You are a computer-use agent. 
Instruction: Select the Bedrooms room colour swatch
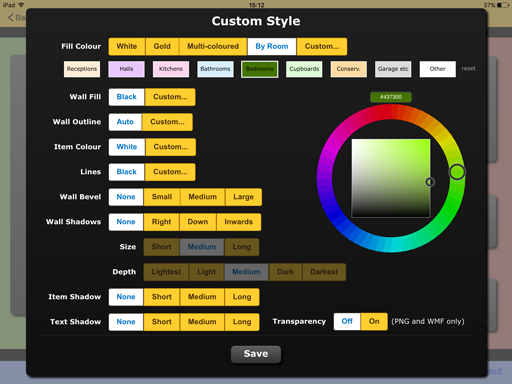point(260,69)
